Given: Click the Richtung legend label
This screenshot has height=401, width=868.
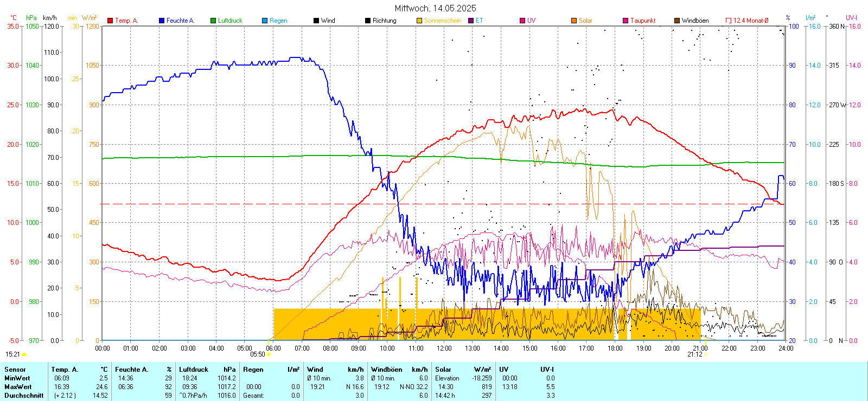Looking at the screenshot, I should tap(384, 21).
